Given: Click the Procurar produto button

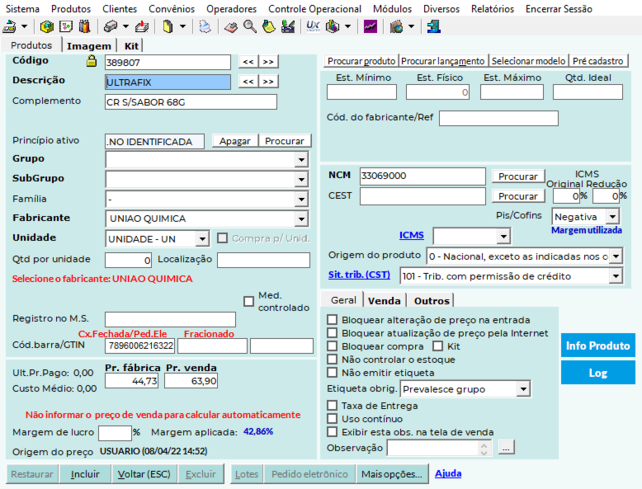Looking at the screenshot, I should (362, 61).
